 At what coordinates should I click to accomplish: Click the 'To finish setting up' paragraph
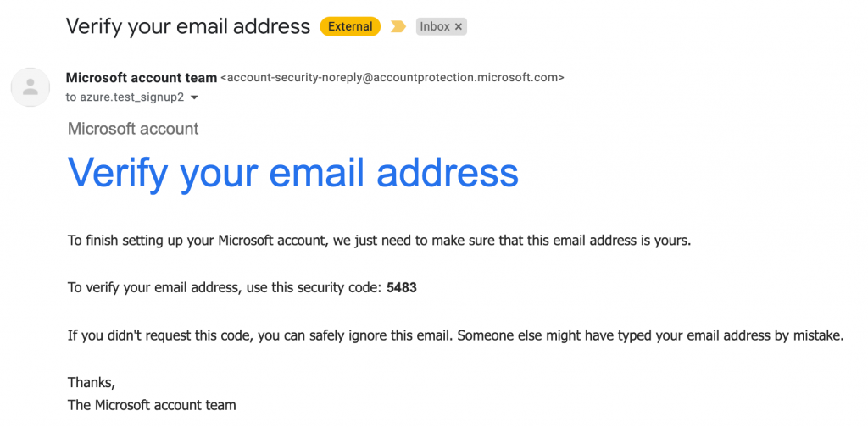379,241
